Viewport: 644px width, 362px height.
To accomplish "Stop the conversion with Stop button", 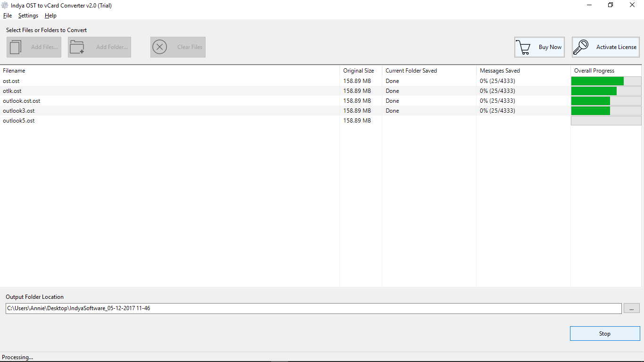I will [x=605, y=333].
